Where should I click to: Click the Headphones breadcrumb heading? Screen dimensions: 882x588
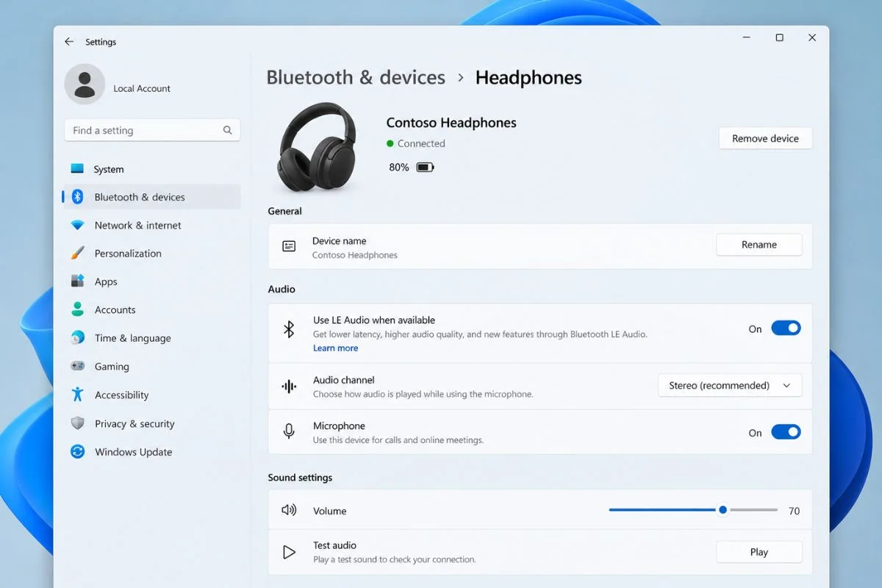[x=528, y=77]
